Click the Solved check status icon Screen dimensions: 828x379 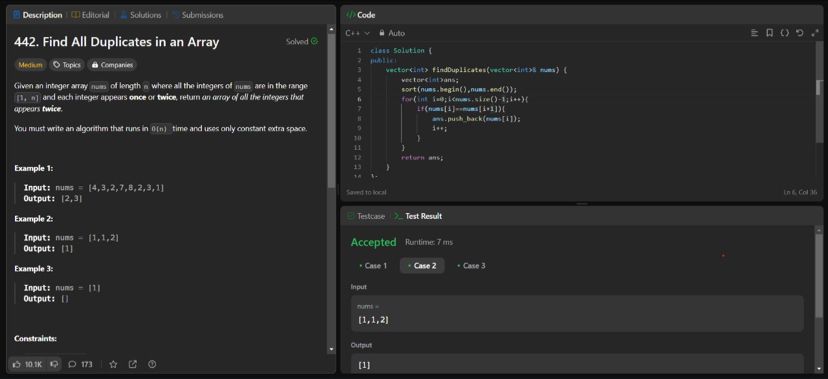(x=315, y=41)
